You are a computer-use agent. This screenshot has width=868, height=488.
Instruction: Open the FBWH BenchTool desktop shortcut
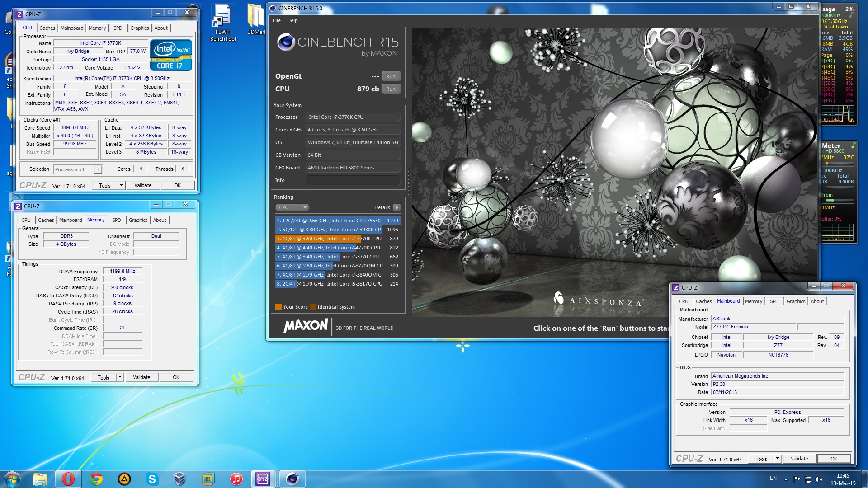pos(223,23)
